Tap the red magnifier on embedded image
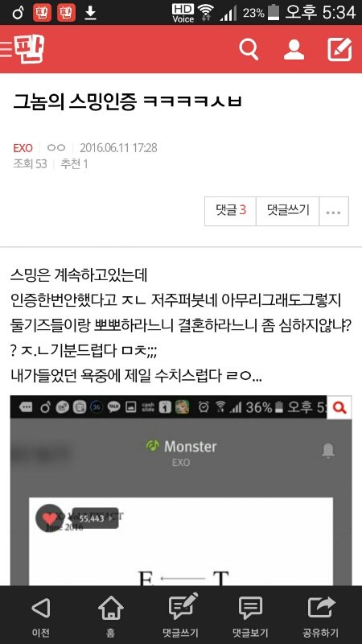The image size is (362, 644). click(x=339, y=407)
